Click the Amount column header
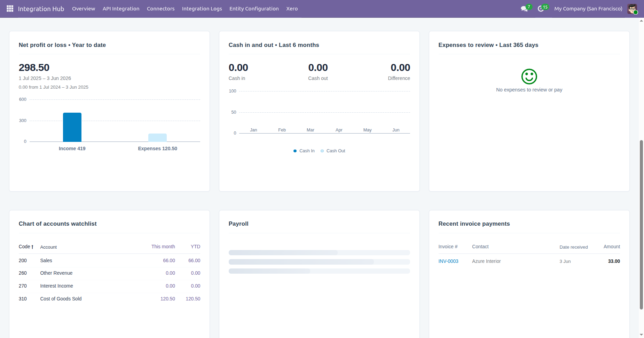The image size is (644, 338). tap(612, 247)
